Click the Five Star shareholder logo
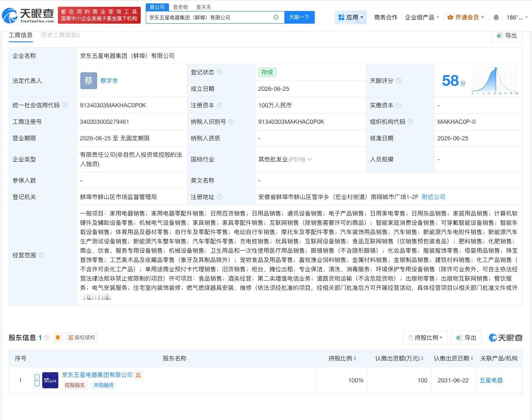The height and width of the screenshot is (420, 532). (x=50, y=380)
